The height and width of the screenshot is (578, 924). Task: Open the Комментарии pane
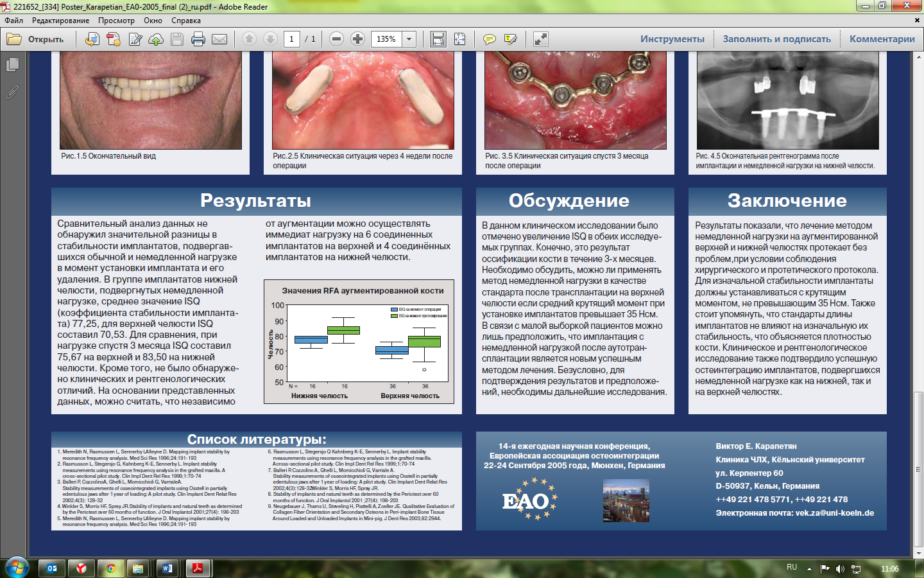(882, 39)
